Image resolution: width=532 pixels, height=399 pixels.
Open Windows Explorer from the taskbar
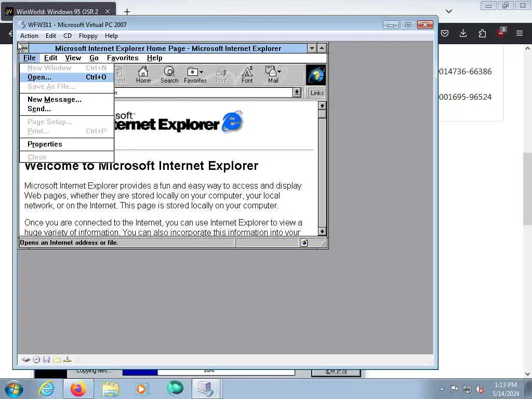[x=111, y=389]
